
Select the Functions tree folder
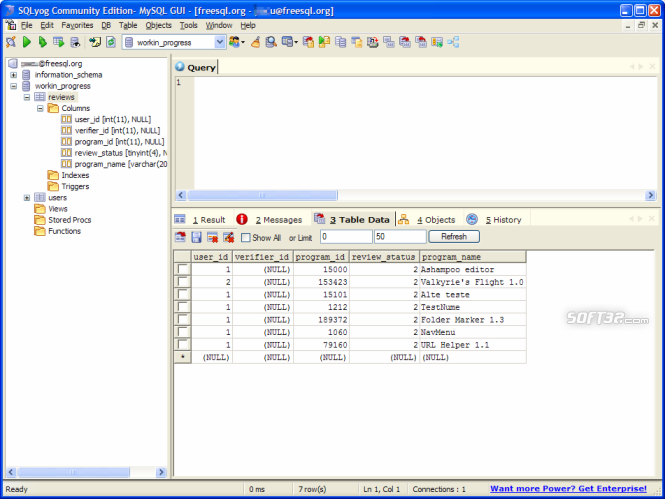pos(64,231)
